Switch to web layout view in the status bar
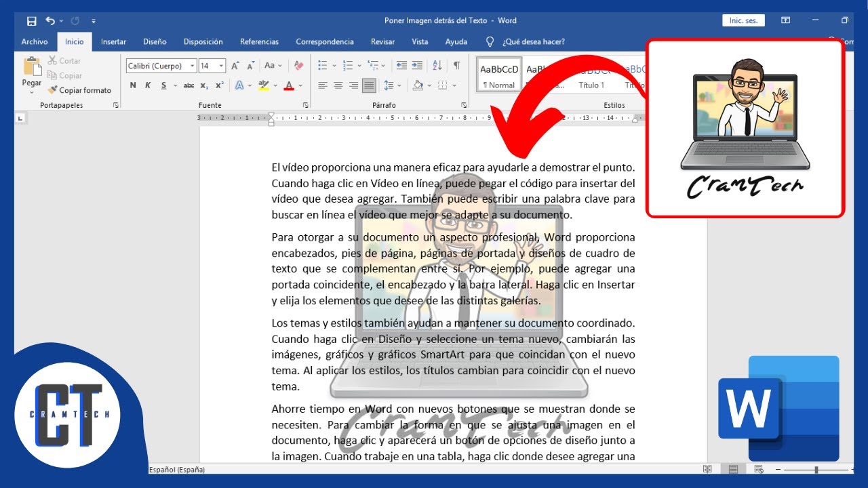Screen dimensions: 868x488 tap(758, 469)
